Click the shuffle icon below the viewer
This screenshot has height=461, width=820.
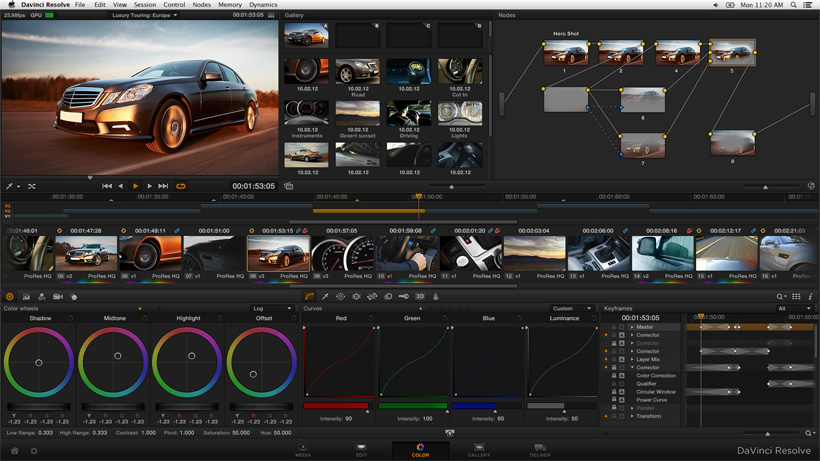pyautogui.click(x=31, y=186)
